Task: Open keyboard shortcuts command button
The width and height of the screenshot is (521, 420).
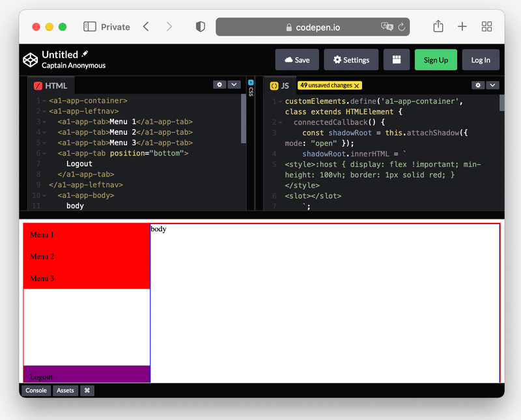Action: point(87,391)
